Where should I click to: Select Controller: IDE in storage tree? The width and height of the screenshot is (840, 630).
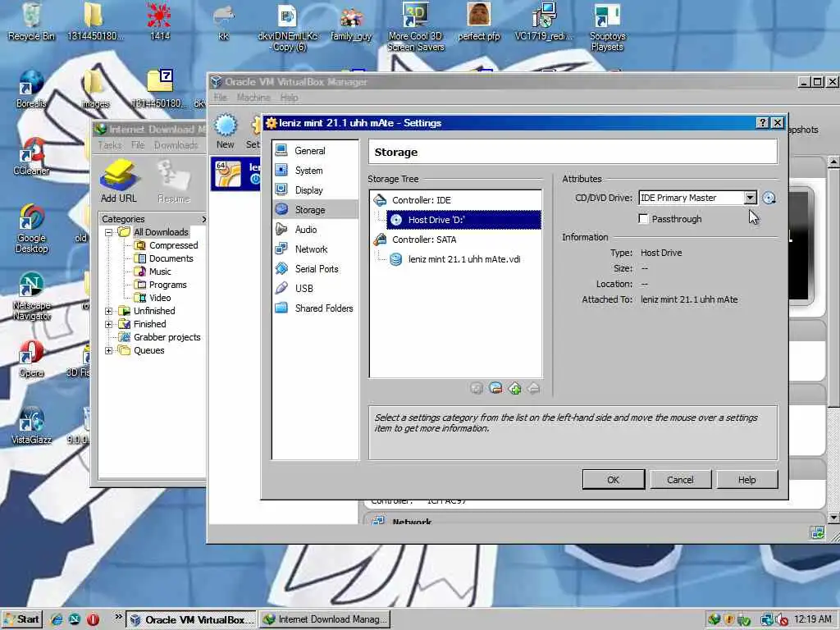pos(421,200)
